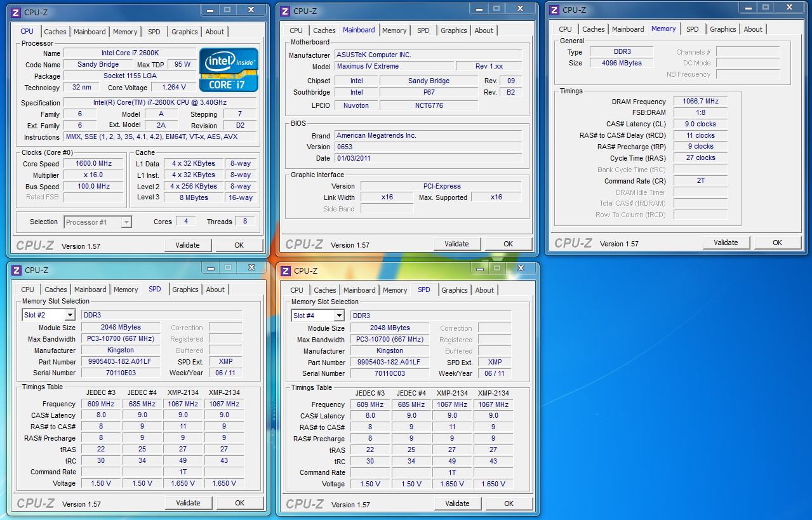Click FSB:DRAM ratio value '1:8'
This screenshot has height=520, width=812.
(x=701, y=113)
